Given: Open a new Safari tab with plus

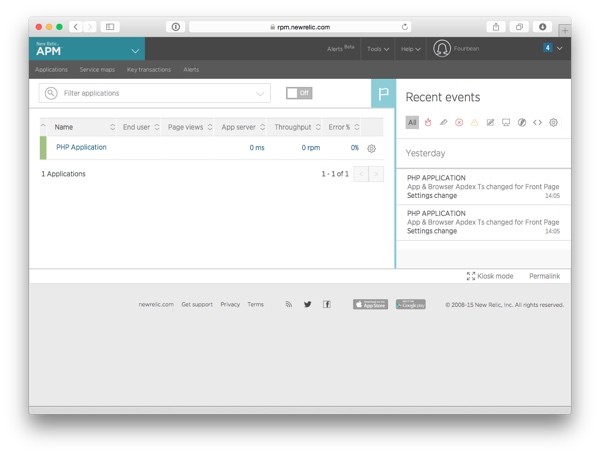Looking at the screenshot, I should click(565, 31).
